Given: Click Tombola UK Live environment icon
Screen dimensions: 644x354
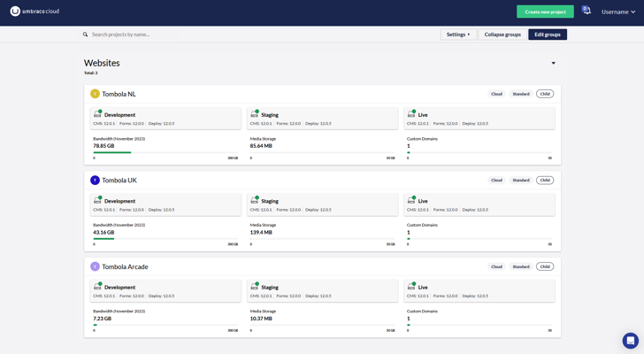Looking at the screenshot, I should tap(411, 200).
